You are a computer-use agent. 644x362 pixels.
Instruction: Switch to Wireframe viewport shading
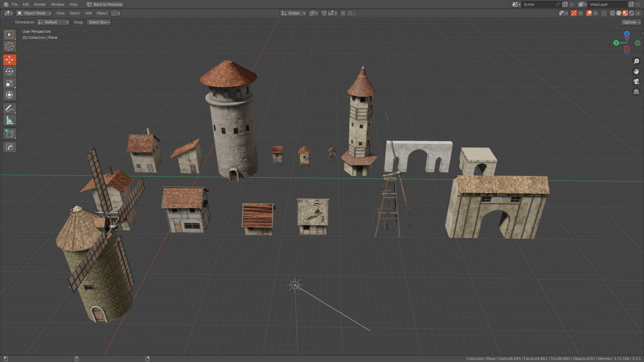(613, 13)
